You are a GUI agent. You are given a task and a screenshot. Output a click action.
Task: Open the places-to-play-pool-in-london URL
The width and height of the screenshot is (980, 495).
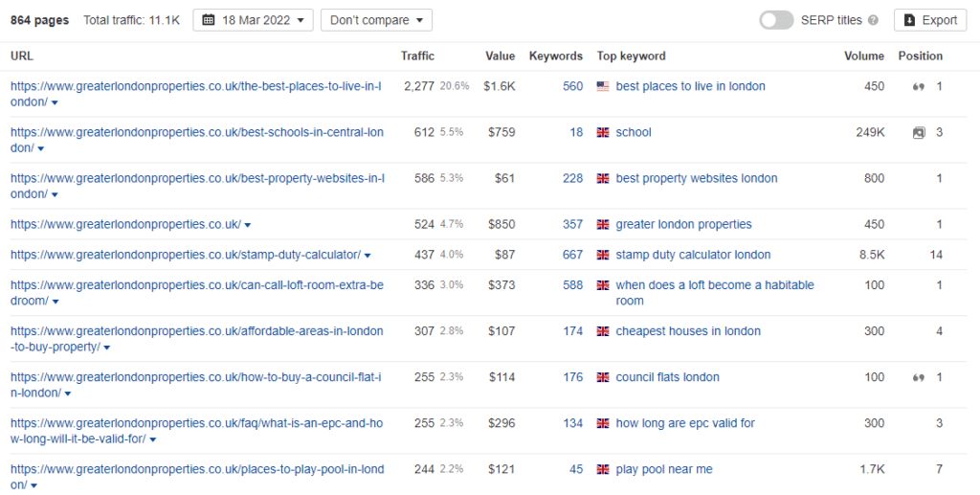(197, 477)
